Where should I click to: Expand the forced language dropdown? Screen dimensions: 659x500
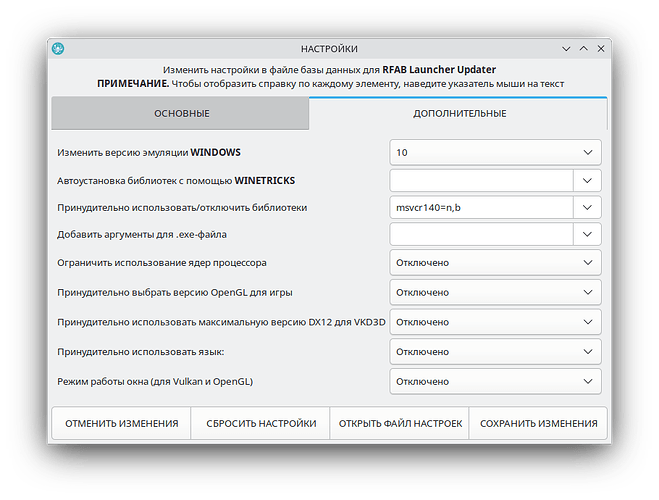click(x=495, y=352)
